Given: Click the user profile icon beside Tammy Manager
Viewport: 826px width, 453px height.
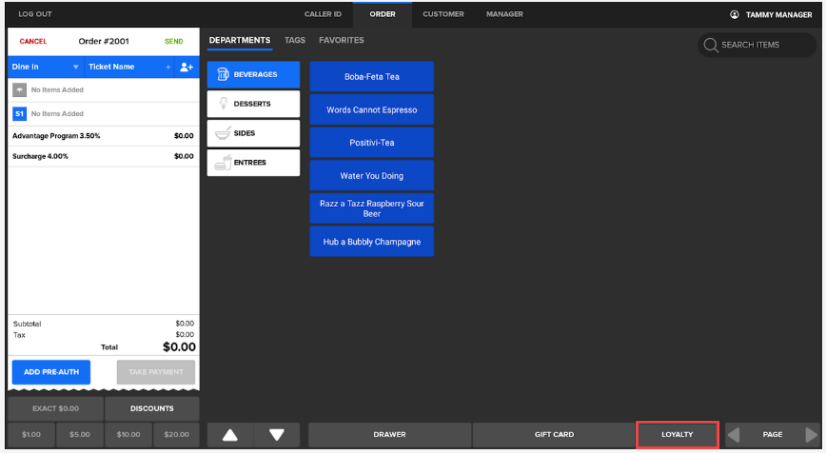Looking at the screenshot, I should (734, 15).
